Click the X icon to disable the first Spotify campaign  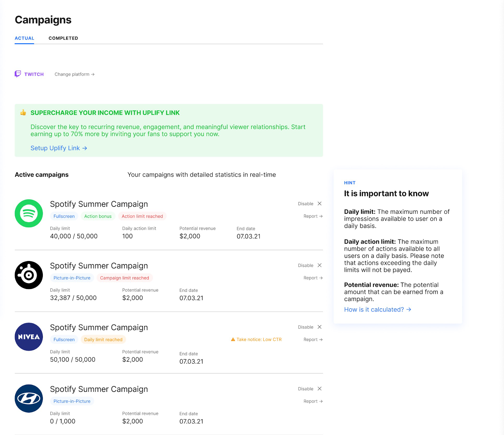pyautogui.click(x=319, y=204)
